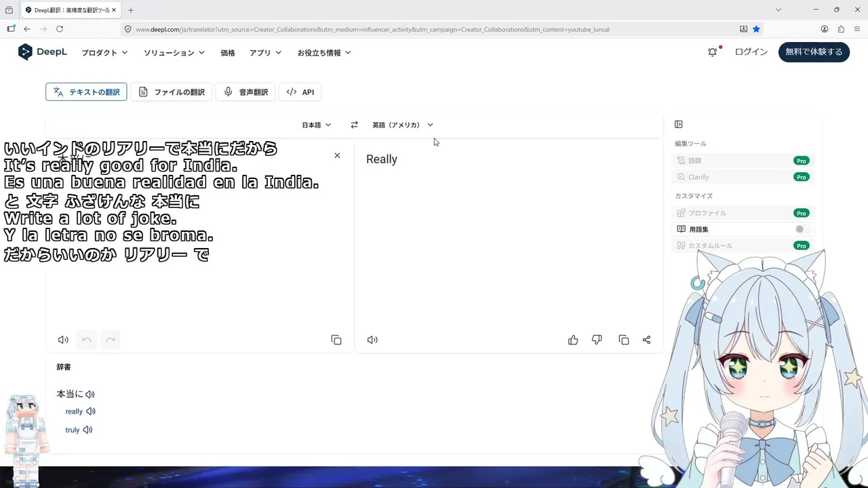Click the 辞書 heading

tap(64, 367)
